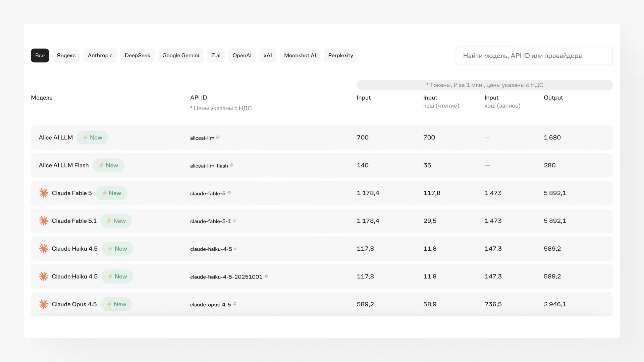Click the API ID text 'aliceai-llm-flash'
Image resolution: width=644 pixels, height=362 pixels.
point(209,166)
